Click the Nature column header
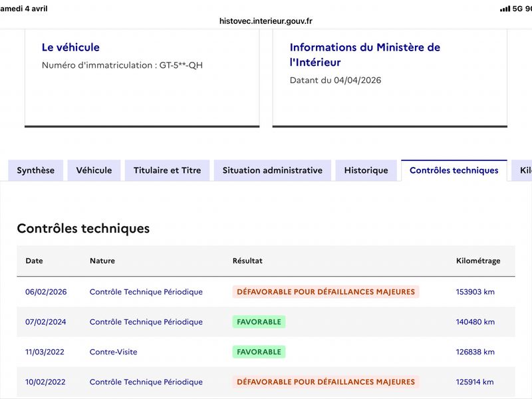The width and height of the screenshot is (532, 399). pyautogui.click(x=102, y=261)
